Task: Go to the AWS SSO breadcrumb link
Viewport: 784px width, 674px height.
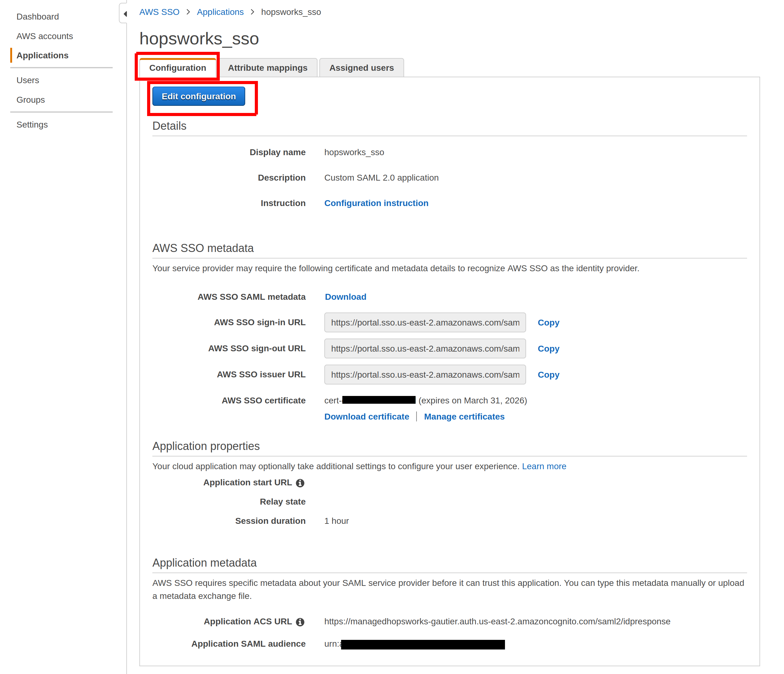Action: (159, 12)
